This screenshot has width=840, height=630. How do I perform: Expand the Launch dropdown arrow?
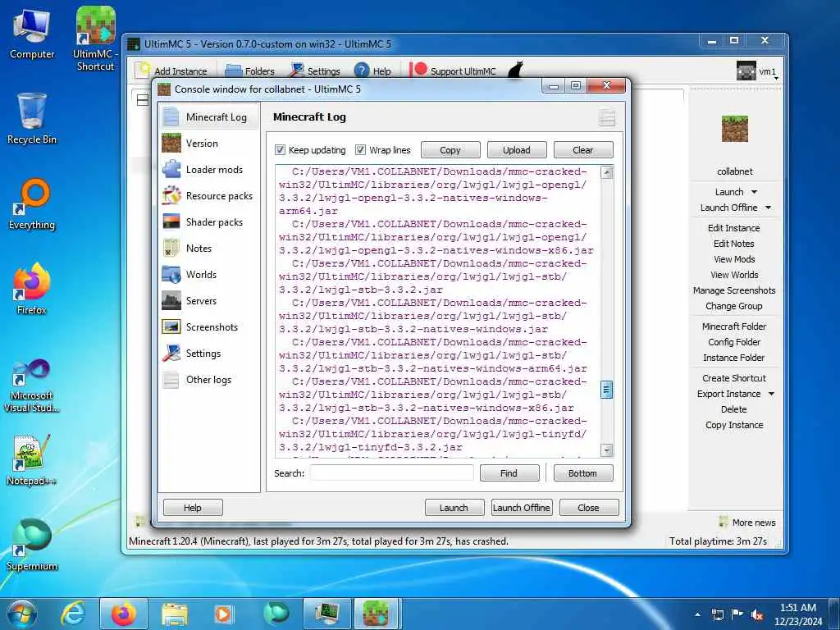(755, 192)
